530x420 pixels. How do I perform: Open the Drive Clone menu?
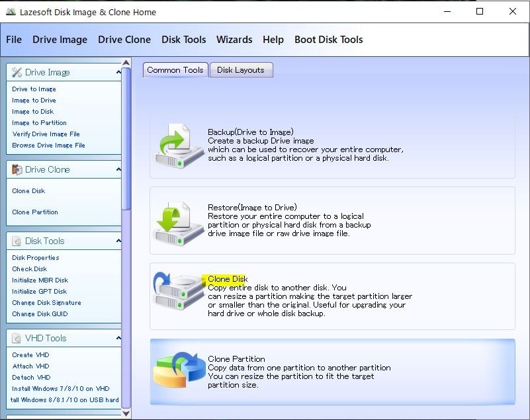tap(124, 40)
